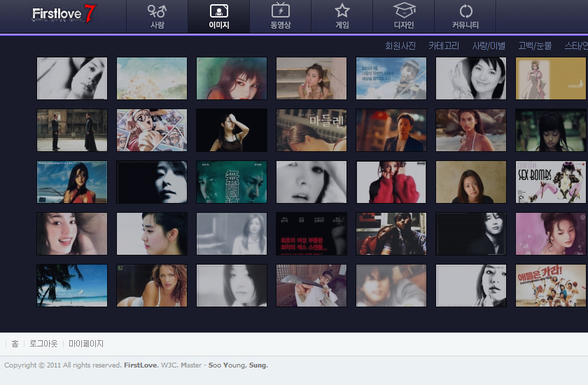Go to 홈 in the footer
The height and width of the screenshot is (385, 588).
[15, 344]
